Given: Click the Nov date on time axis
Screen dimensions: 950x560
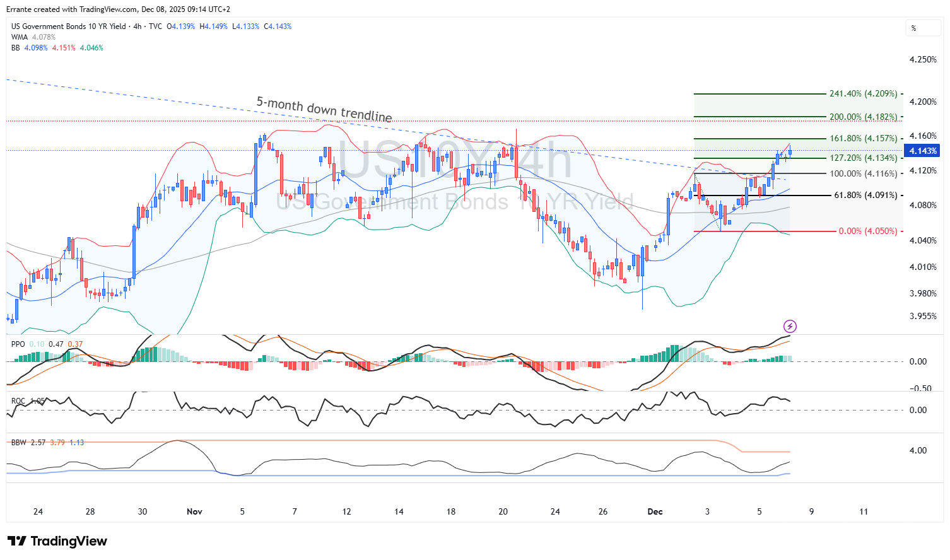Looking at the screenshot, I should pos(194,511).
